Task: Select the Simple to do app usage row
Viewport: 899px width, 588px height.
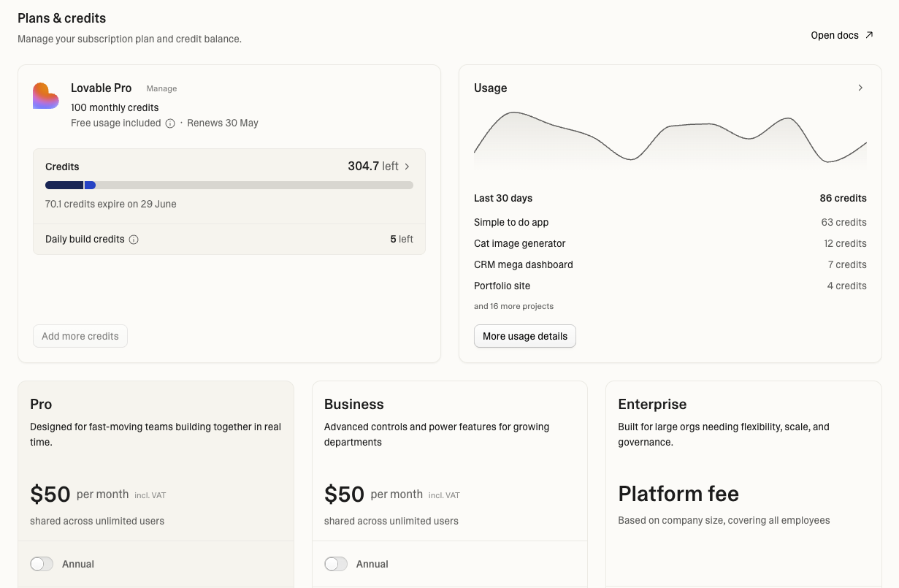Action: (x=670, y=222)
